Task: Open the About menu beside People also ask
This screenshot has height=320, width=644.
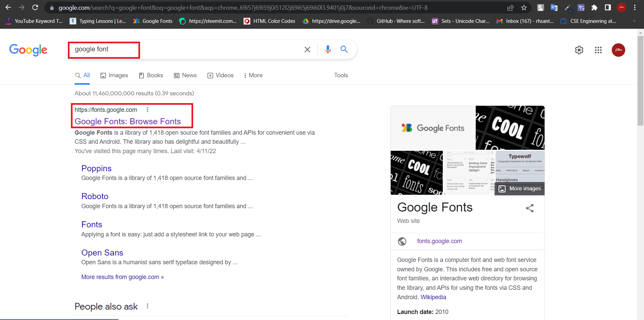Action: pos(147,306)
